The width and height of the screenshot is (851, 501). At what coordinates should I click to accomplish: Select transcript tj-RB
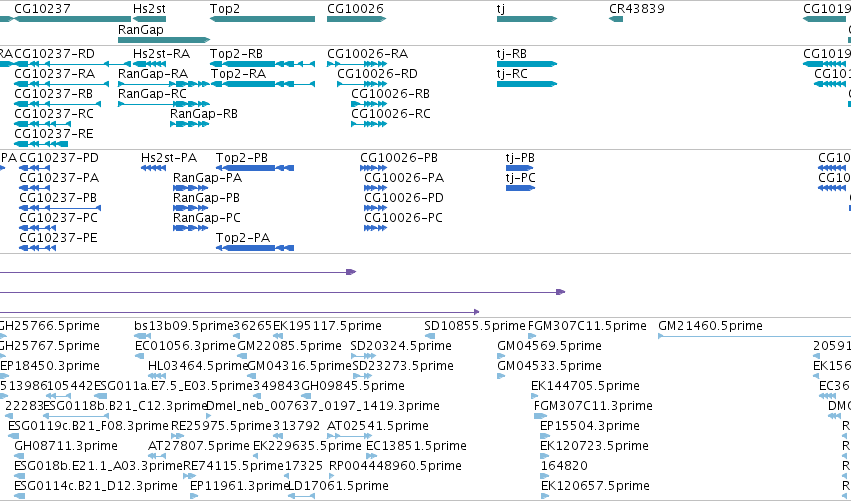511,54
